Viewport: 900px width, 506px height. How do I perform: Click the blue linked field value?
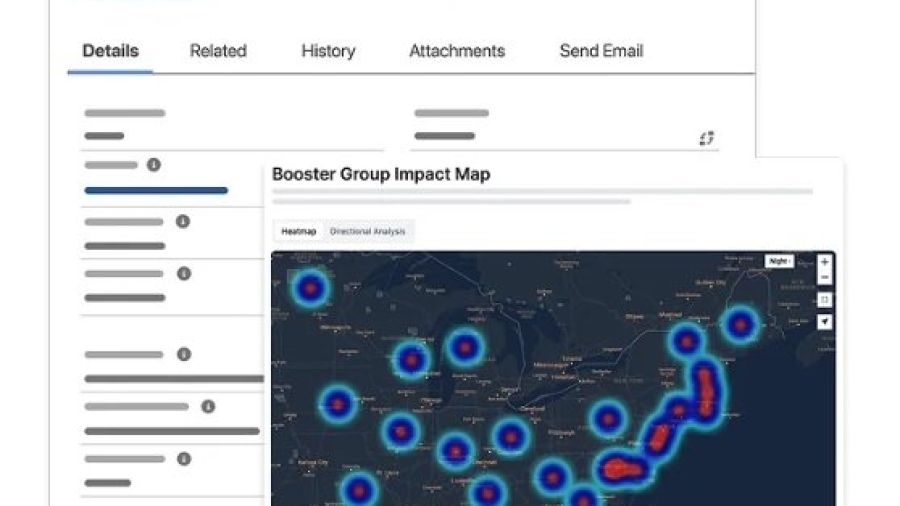click(x=156, y=190)
